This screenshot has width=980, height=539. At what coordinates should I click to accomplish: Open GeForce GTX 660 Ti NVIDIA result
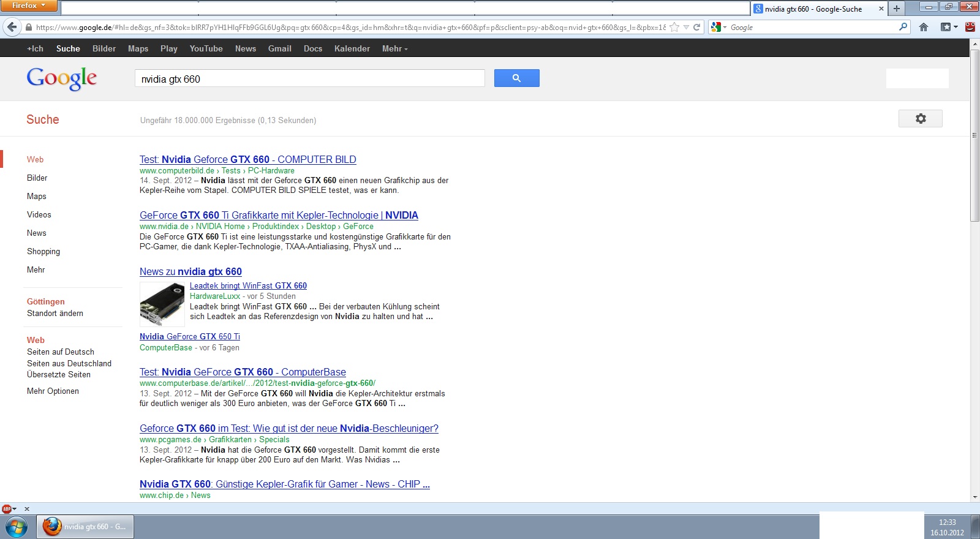pyautogui.click(x=279, y=215)
